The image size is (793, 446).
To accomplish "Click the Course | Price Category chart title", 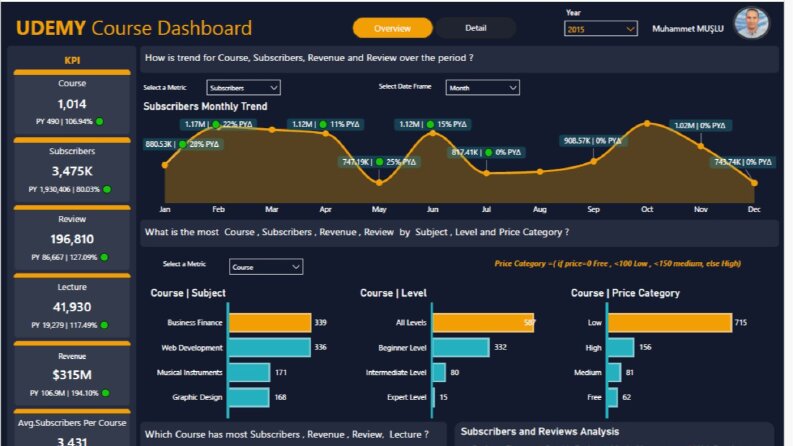I will pos(625,293).
